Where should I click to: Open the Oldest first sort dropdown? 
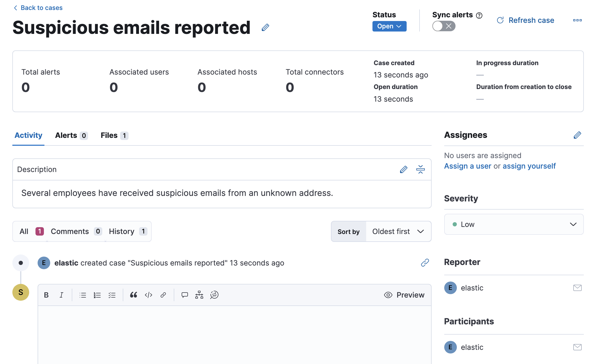(x=398, y=231)
